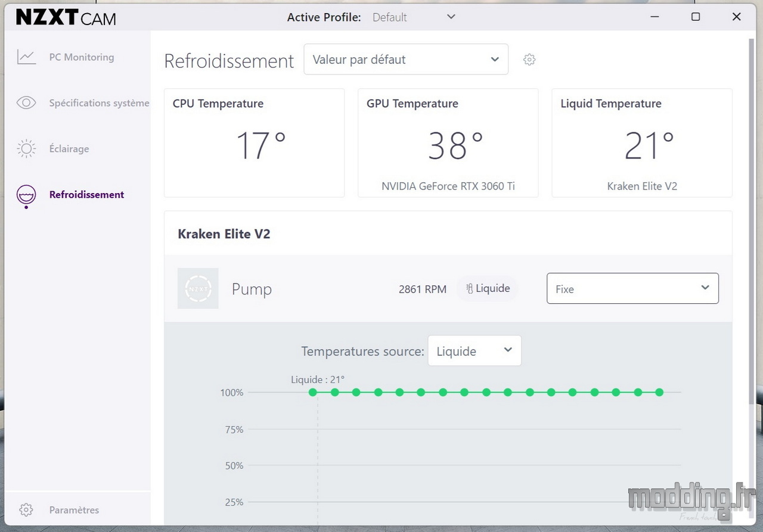This screenshot has height=532, width=763.
Task: Click the 75% axis label
Action: point(234,430)
